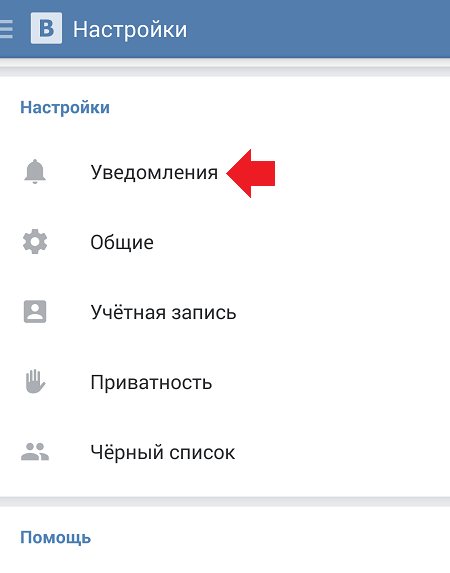Click the raised hand privacy icon

pyautogui.click(x=35, y=382)
